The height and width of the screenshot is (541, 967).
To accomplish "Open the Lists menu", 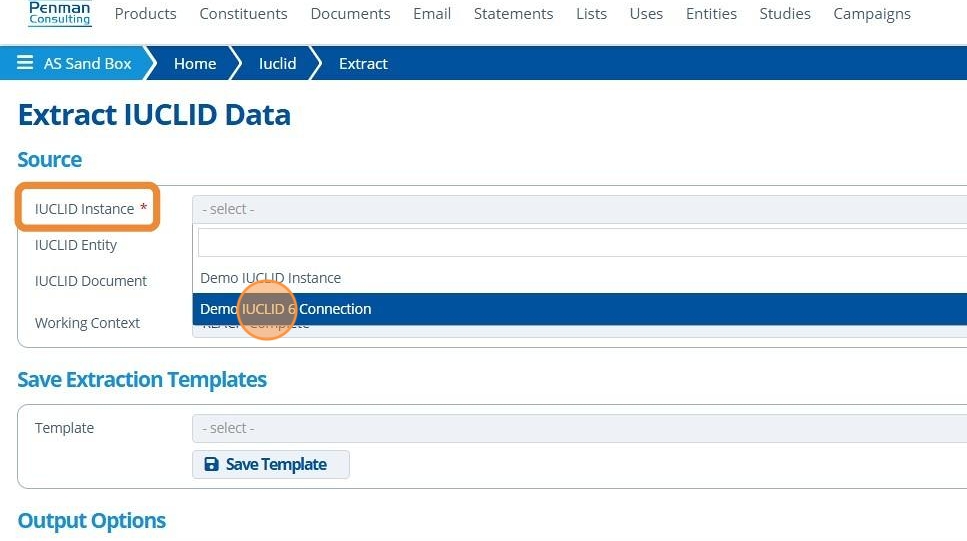I will [x=591, y=14].
